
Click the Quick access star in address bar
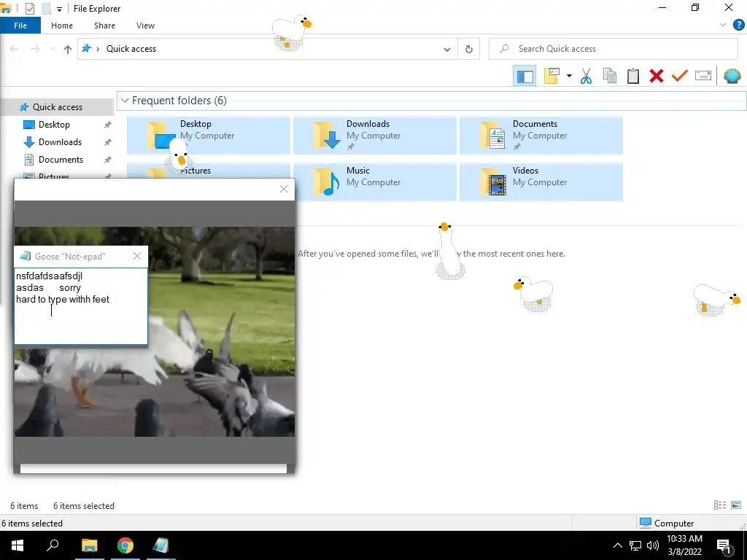pyautogui.click(x=86, y=48)
